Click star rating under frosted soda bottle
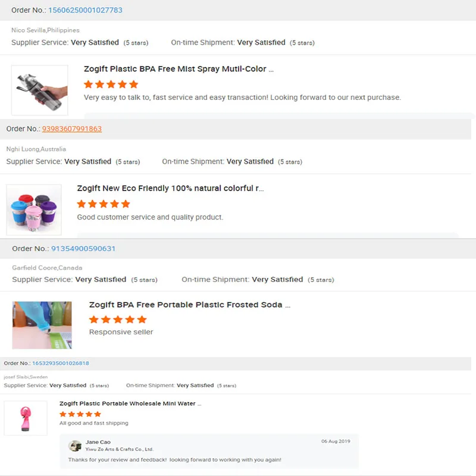The width and height of the screenshot is (476, 476). click(x=117, y=320)
